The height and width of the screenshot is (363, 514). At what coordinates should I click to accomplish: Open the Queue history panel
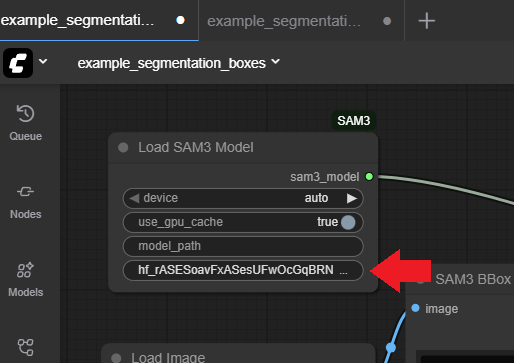[26, 122]
